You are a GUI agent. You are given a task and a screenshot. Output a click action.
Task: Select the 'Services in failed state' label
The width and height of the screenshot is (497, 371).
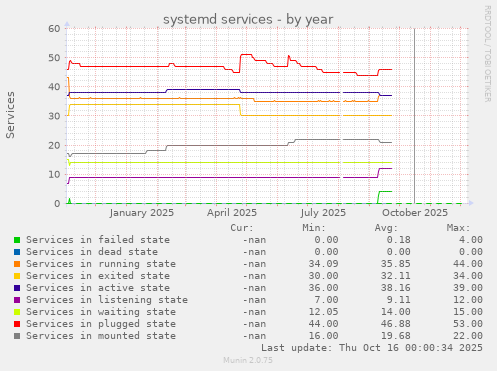(x=98, y=240)
